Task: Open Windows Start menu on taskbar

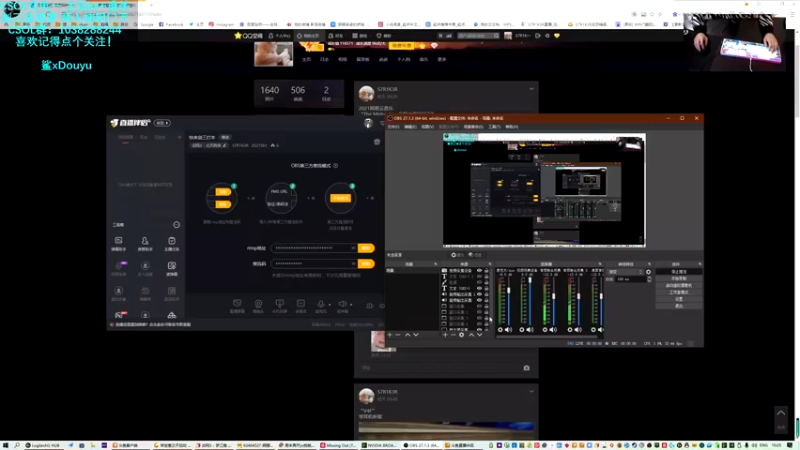Action: [5, 445]
